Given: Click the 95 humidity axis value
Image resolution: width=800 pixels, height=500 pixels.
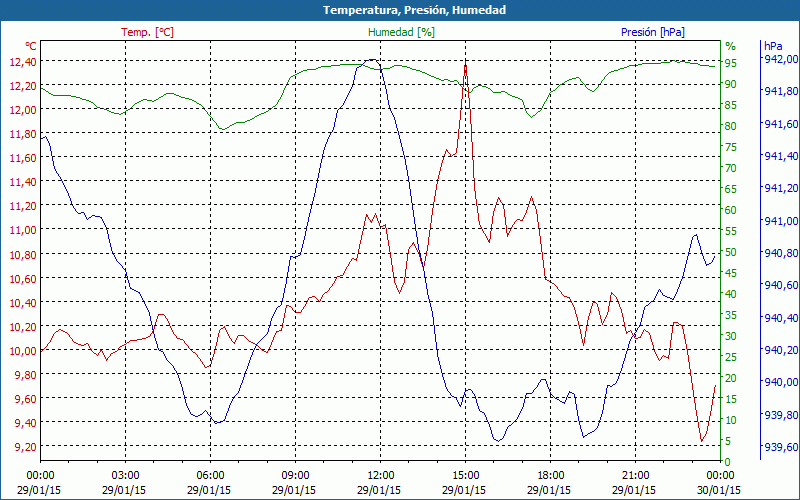Looking at the screenshot, I should (x=731, y=63).
